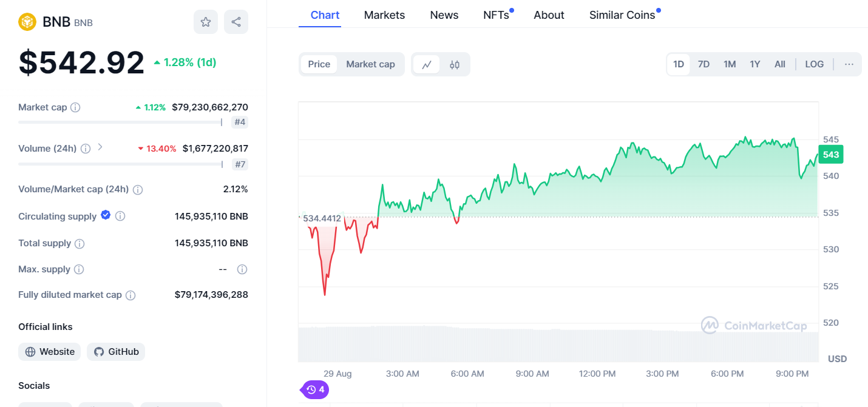Click the $542.92 price value

point(82,62)
